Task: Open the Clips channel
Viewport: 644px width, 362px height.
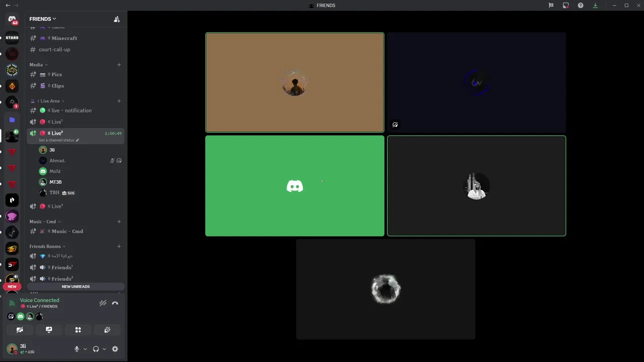Action: 75,86
